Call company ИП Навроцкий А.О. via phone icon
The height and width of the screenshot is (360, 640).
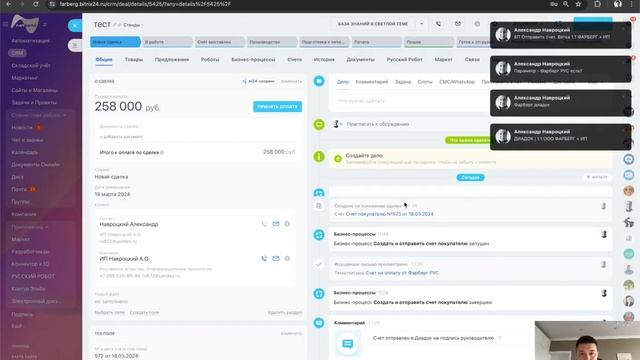pos(264,258)
